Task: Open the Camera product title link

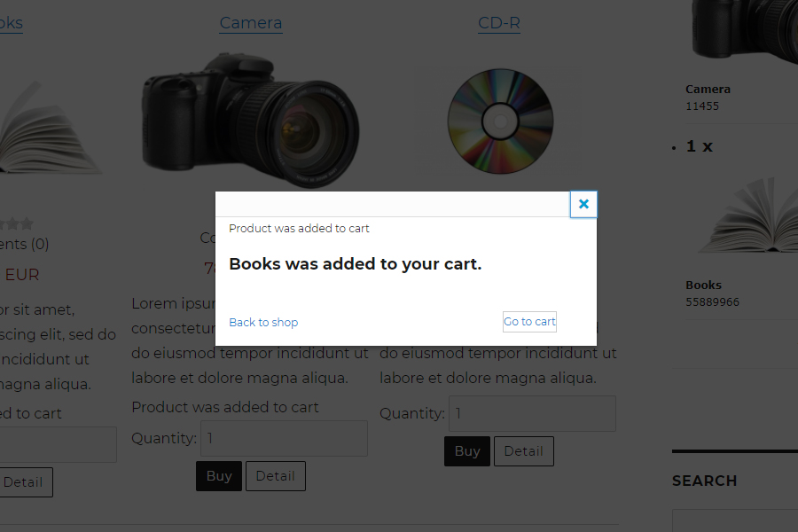Action: (251, 23)
